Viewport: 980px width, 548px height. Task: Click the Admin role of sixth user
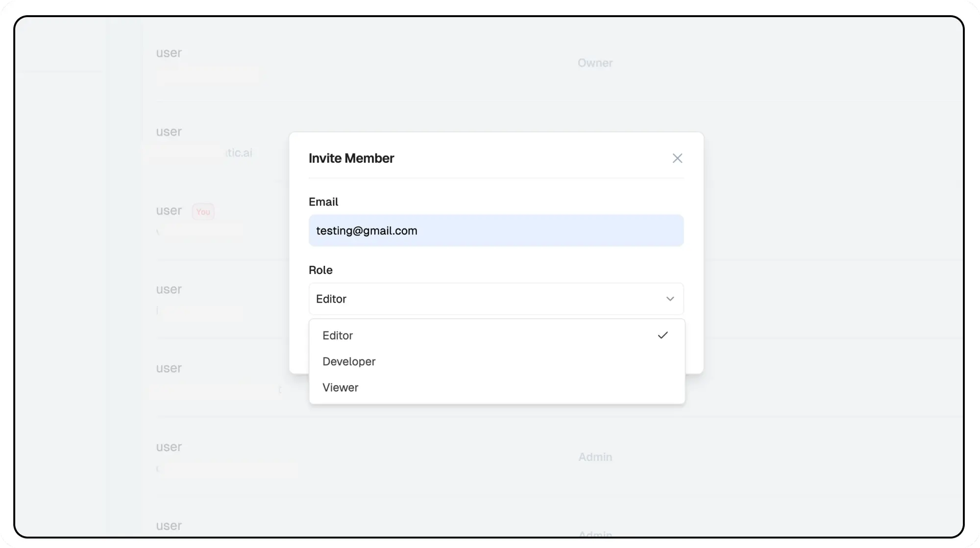(x=595, y=457)
